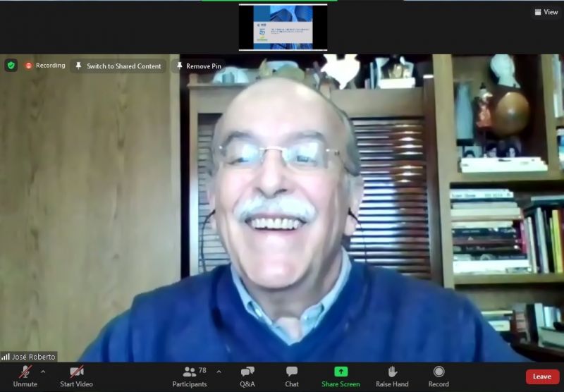Viewport: 564px width, 392px height.
Task: Open the Q&A window
Action: (247, 376)
